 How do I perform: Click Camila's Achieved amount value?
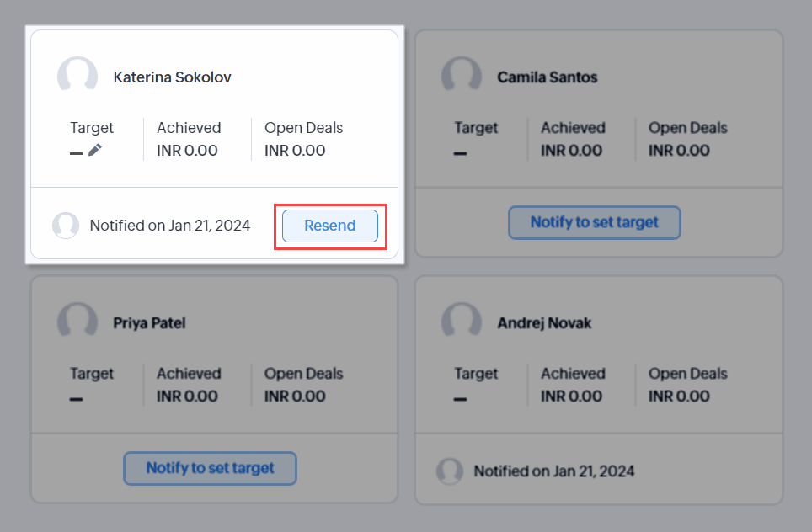tap(571, 151)
